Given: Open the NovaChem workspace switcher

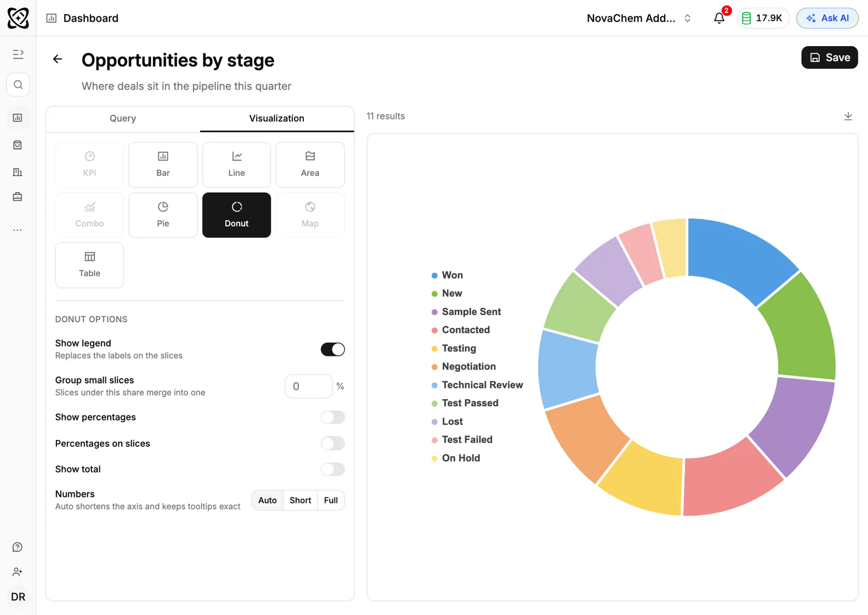Looking at the screenshot, I should point(639,18).
